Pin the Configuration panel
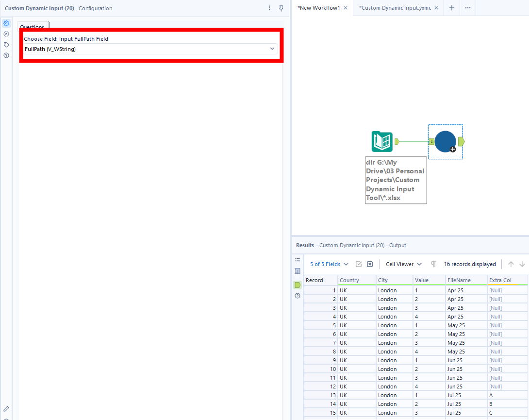Viewport: 529px width, 420px height. click(x=281, y=8)
